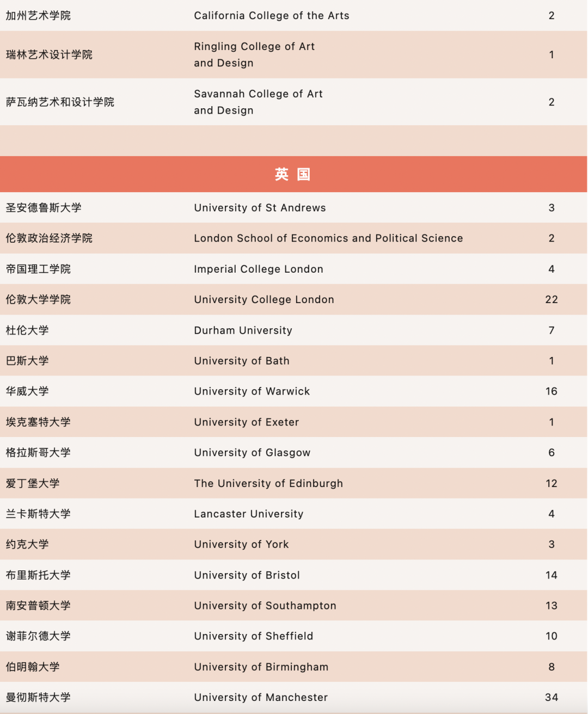Click The University of Edinburgh text
The width and height of the screenshot is (588, 714).
[268, 484]
